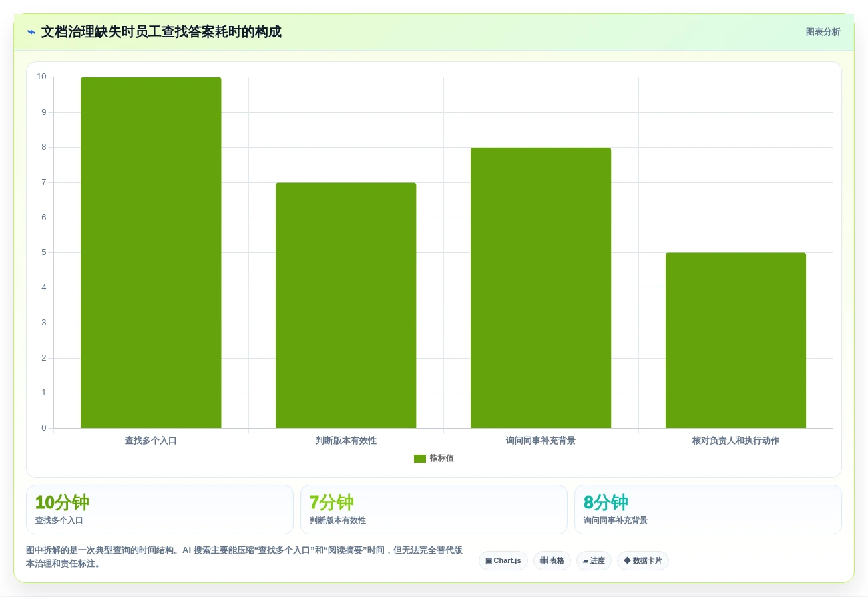Click the Chart.js tag chip
Image resolution: width=868 pixels, height=597 pixels.
point(503,560)
